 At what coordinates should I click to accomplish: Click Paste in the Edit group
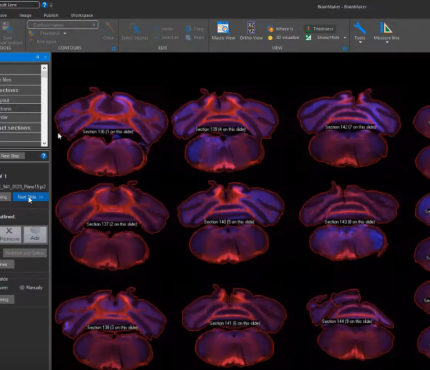195,38
